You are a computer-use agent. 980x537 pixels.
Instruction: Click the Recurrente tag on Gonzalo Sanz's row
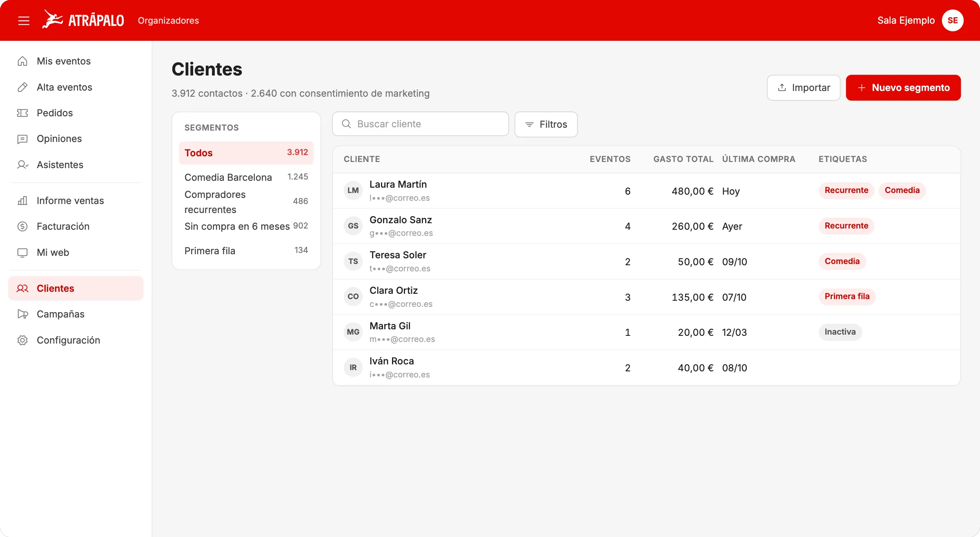(x=846, y=226)
